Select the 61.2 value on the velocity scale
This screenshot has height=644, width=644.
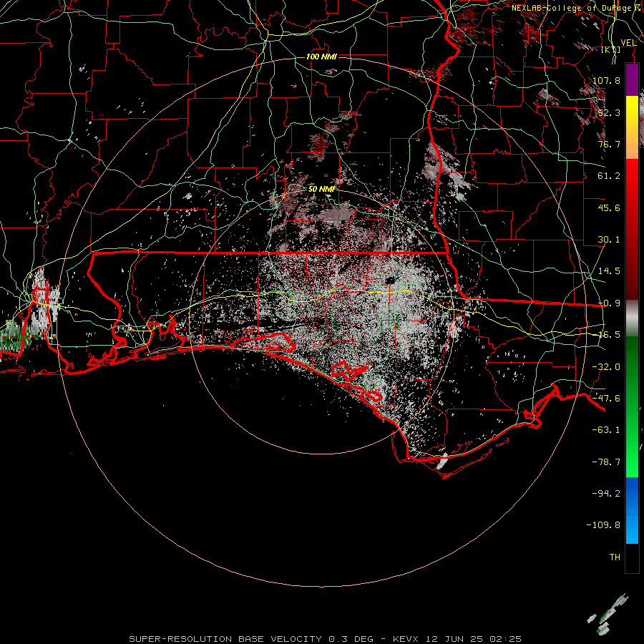tap(609, 176)
